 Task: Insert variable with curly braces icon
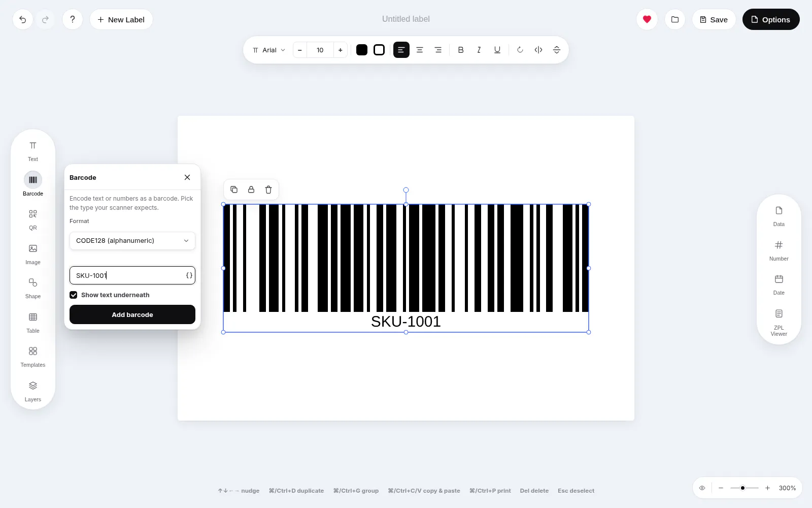pos(189,275)
